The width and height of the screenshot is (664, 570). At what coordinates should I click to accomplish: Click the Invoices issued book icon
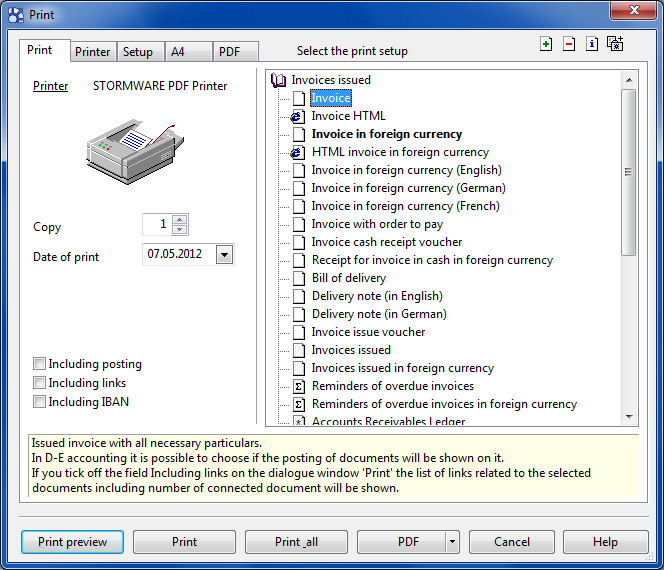(x=278, y=80)
